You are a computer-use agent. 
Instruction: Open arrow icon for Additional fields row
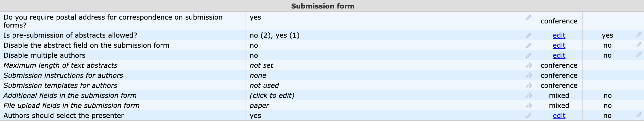click(529, 96)
